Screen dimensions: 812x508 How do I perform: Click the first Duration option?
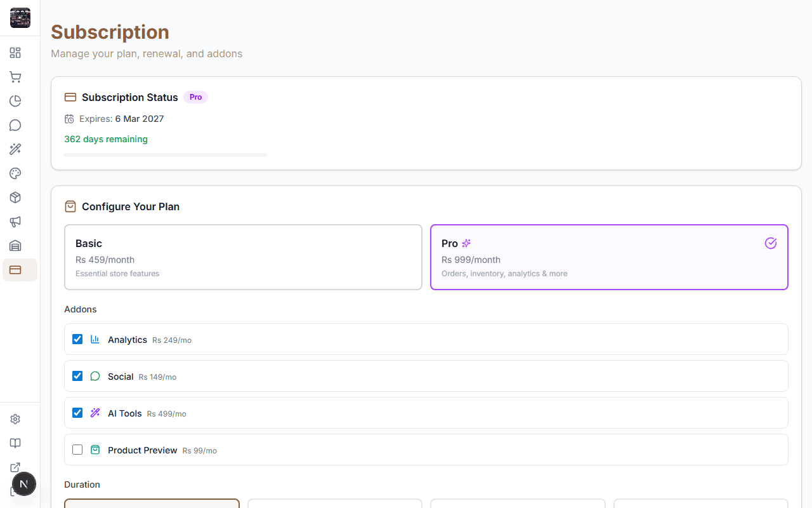tap(152, 505)
